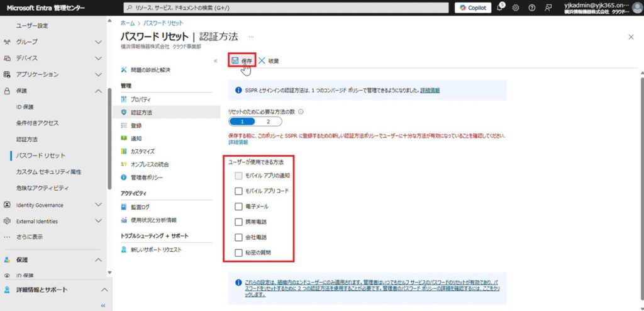
Task: Select 1 as required methods count
Action: click(242, 122)
